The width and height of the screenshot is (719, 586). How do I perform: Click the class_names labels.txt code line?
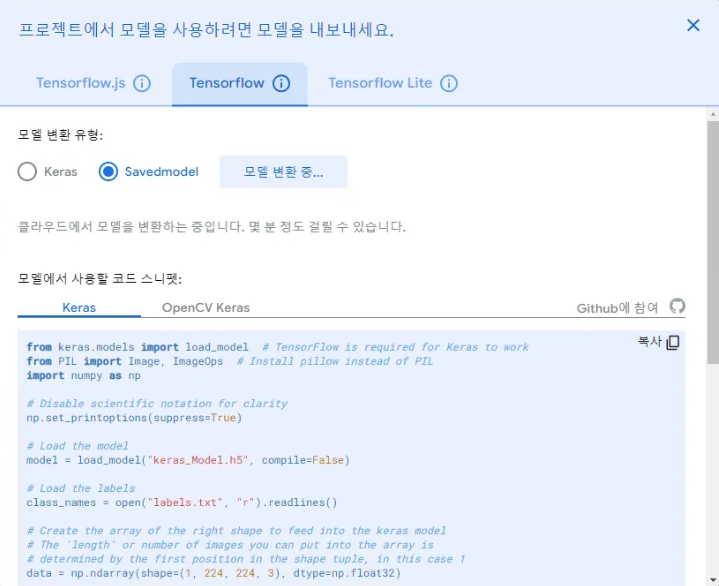(x=182, y=503)
